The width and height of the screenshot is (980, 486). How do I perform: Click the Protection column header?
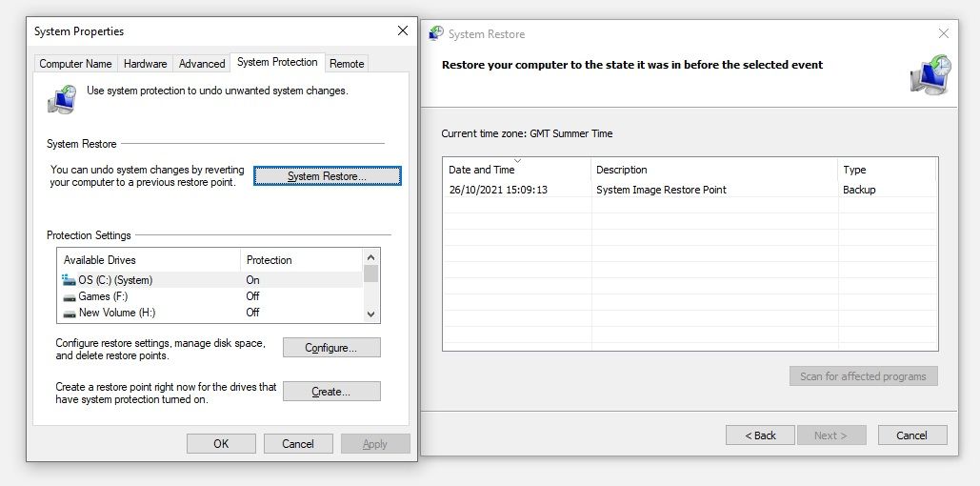click(301, 259)
